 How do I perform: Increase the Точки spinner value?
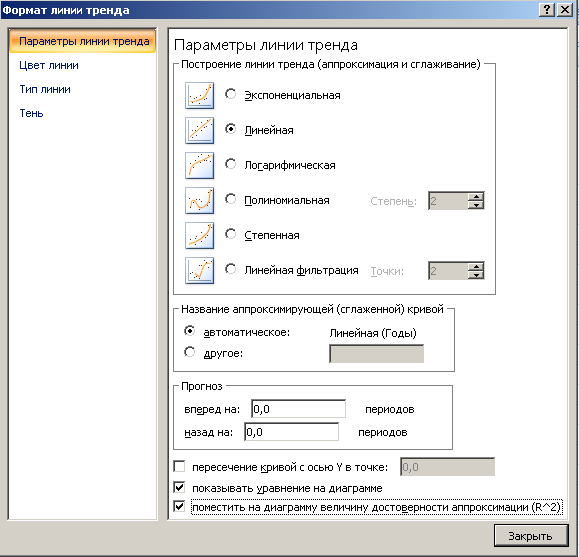(476, 267)
